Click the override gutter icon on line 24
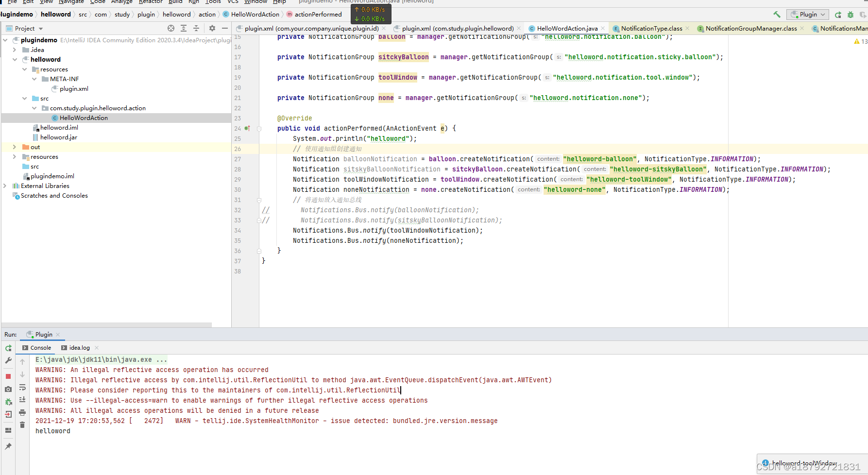The width and height of the screenshot is (868, 475). [x=247, y=128]
